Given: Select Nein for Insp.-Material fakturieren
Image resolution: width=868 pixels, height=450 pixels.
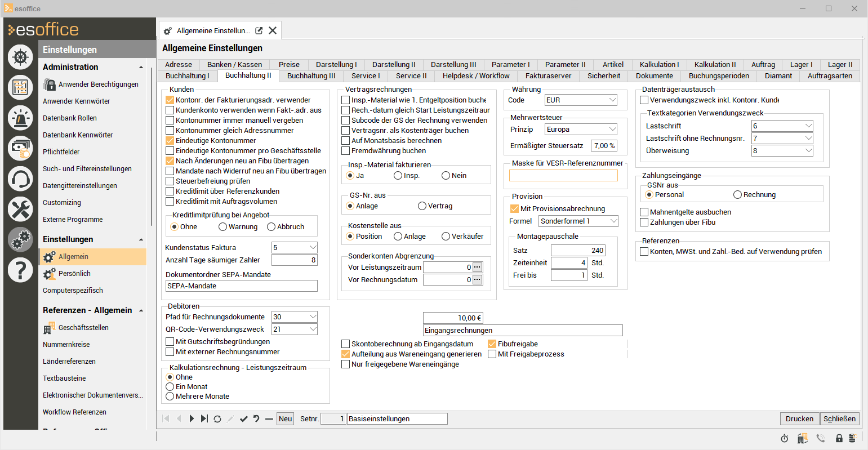Looking at the screenshot, I should 446,175.
